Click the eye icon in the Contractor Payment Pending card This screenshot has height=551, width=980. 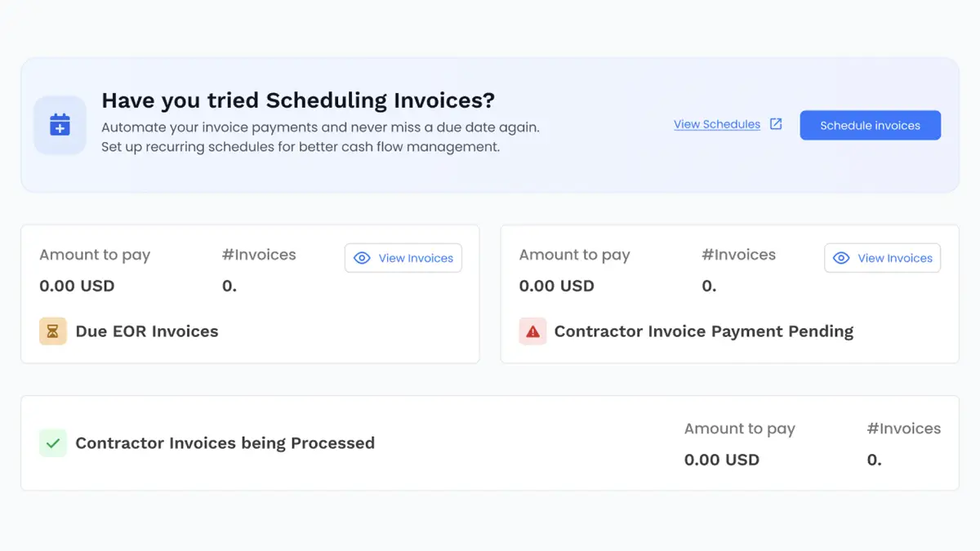pos(841,258)
